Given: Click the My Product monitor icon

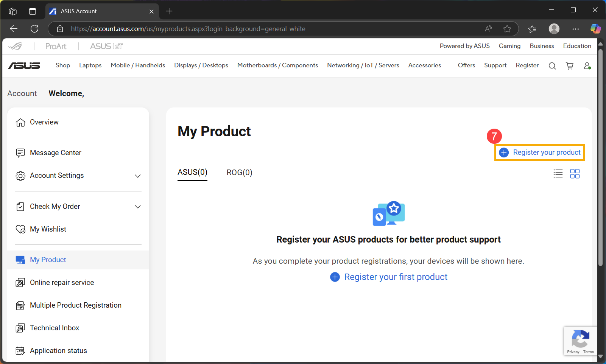Looking at the screenshot, I should point(20,260).
